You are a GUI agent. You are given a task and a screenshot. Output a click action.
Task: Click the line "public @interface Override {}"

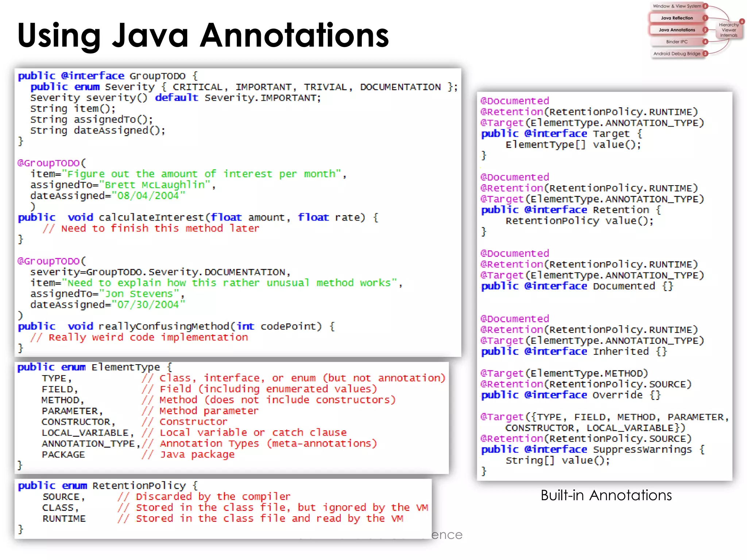[571, 395]
